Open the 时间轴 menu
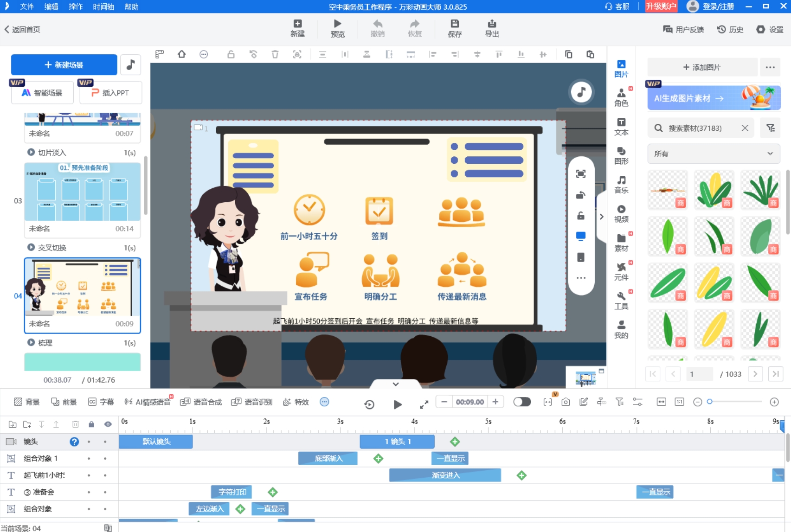 (x=103, y=6)
